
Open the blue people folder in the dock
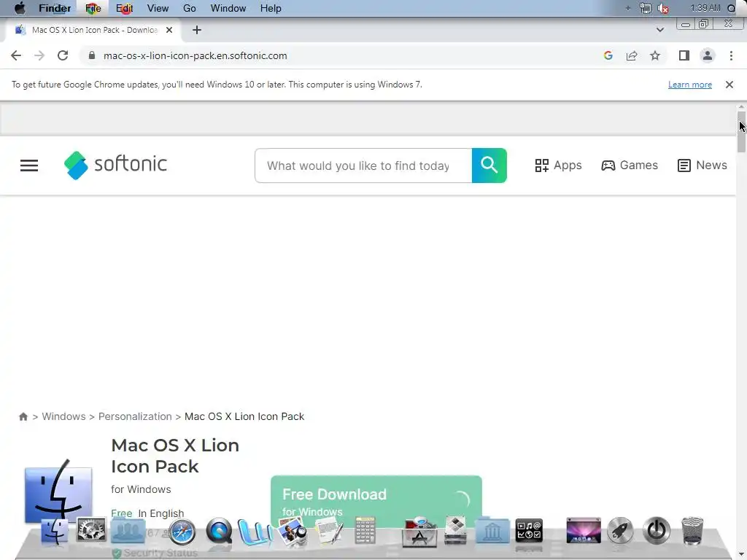point(128,531)
